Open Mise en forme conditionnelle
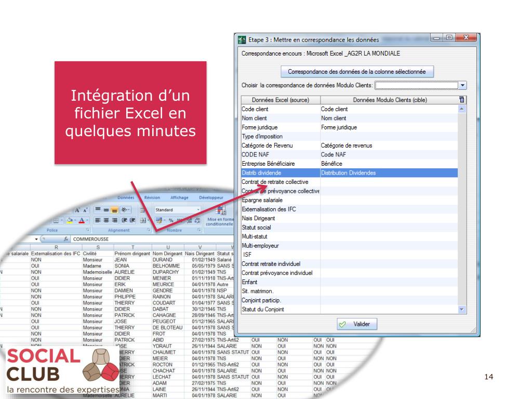This screenshot has width=532, height=399. click(220, 216)
